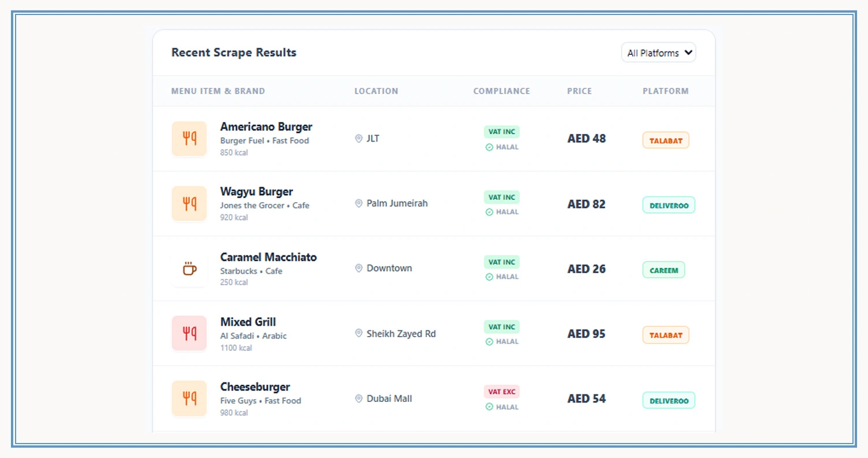Select the COMPLIANCE column header
868x458 pixels.
[x=501, y=91]
